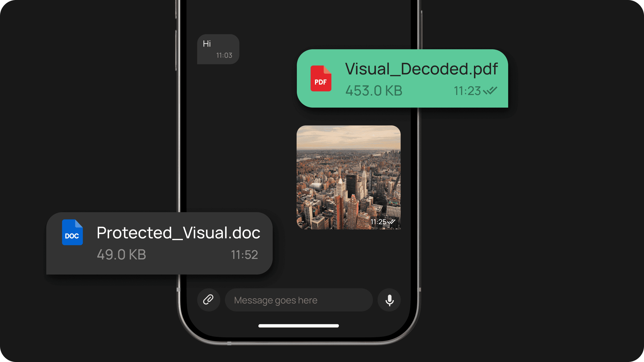
Task: Click the double checkmark on PDF message
Action: [x=490, y=91]
